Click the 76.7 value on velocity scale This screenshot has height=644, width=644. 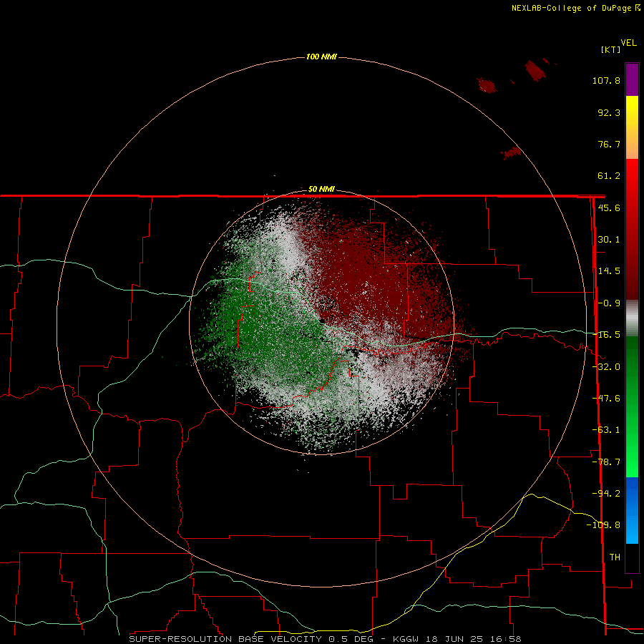[609, 144]
